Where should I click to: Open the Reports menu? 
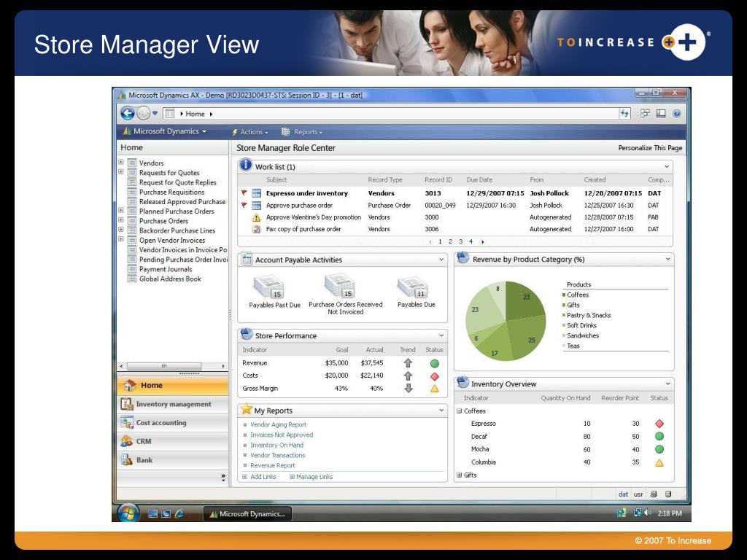click(302, 132)
